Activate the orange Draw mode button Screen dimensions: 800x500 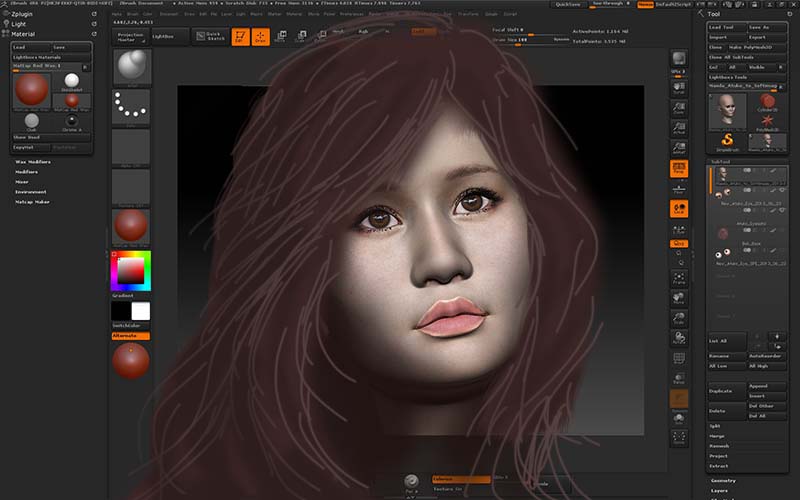click(260, 37)
